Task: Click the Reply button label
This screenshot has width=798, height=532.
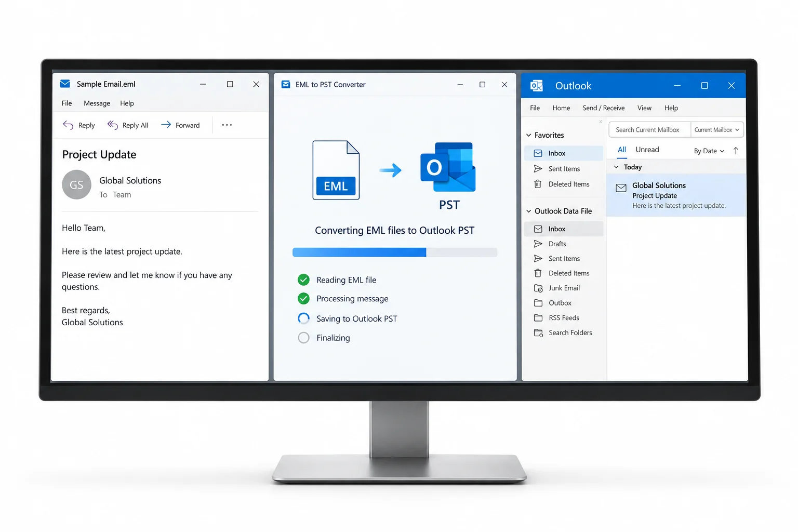Action: (x=87, y=125)
